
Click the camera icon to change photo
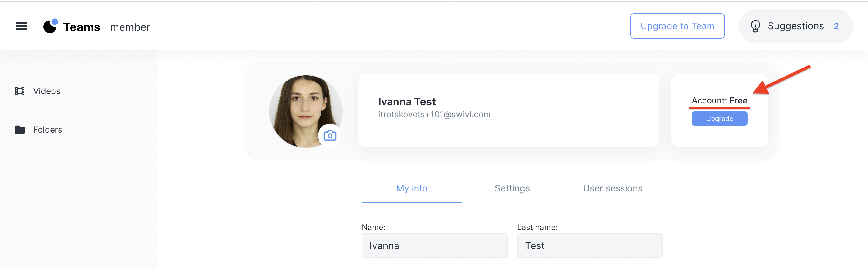[329, 135]
